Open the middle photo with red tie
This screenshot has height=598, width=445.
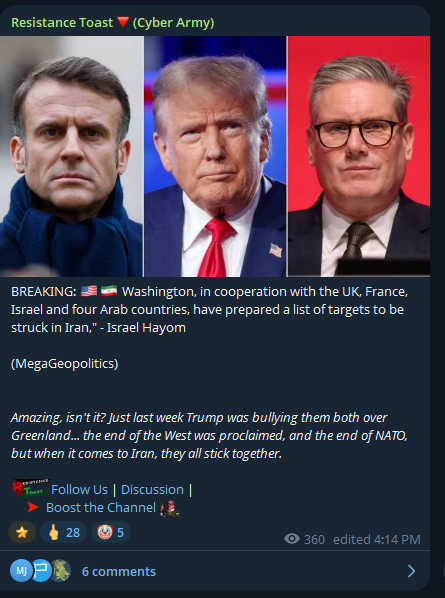pyautogui.click(x=215, y=156)
